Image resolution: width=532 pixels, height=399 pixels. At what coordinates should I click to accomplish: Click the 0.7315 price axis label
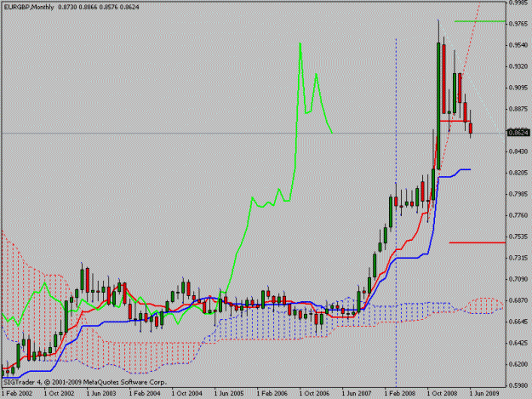click(x=518, y=258)
